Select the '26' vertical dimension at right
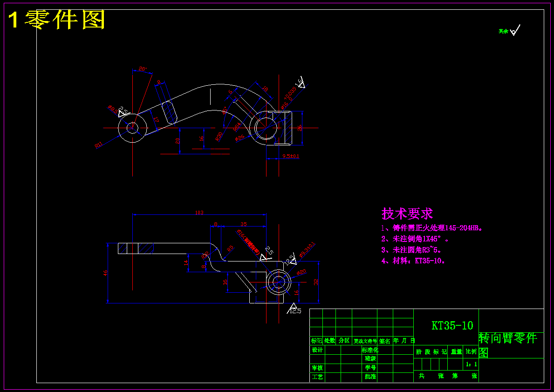 [300, 128]
